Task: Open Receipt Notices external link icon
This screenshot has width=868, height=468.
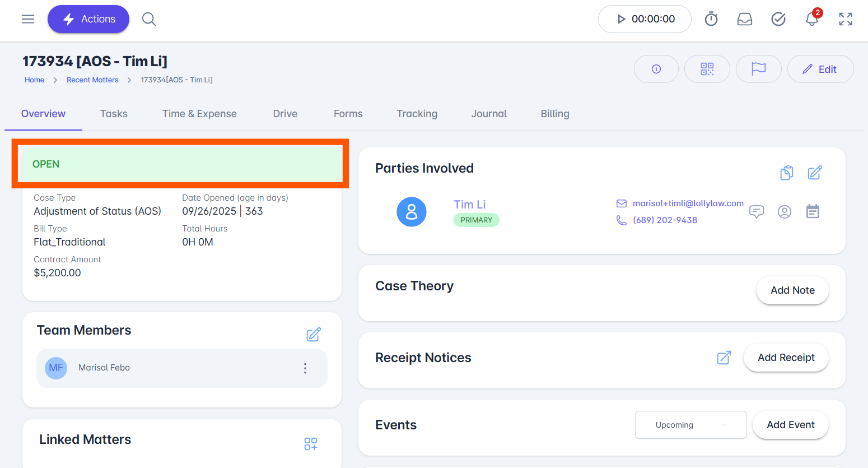Action: point(724,358)
